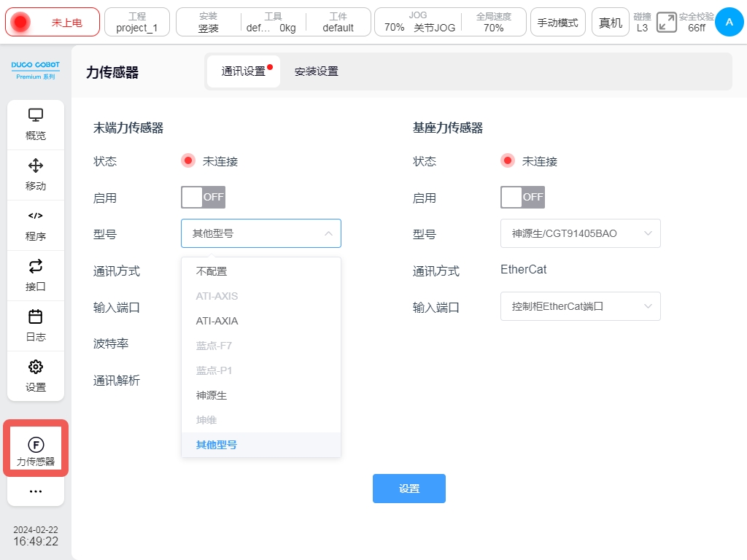Click the 手动模式 manual mode button

[557, 23]
